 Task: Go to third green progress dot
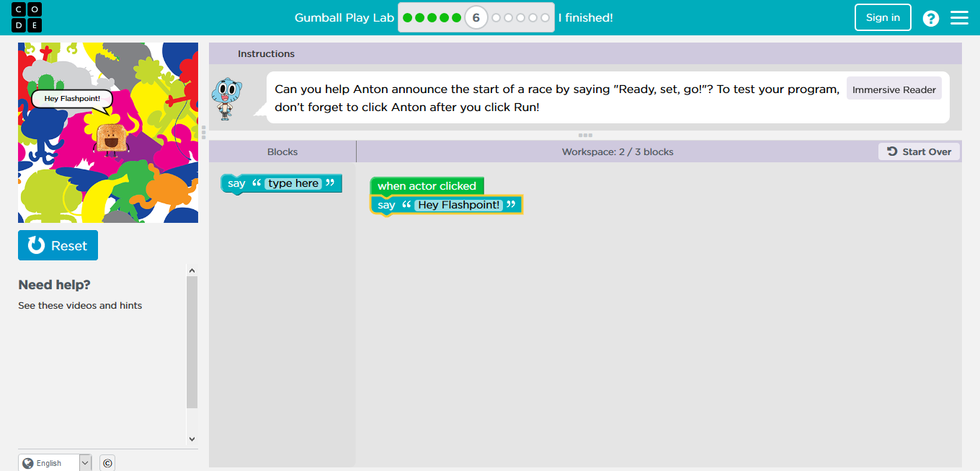[x=432, y=17]
